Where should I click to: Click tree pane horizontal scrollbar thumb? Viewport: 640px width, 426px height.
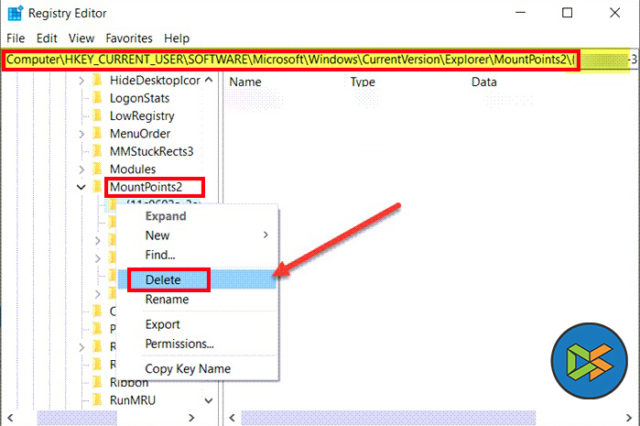pyautogui.click(x=77, y=418)
